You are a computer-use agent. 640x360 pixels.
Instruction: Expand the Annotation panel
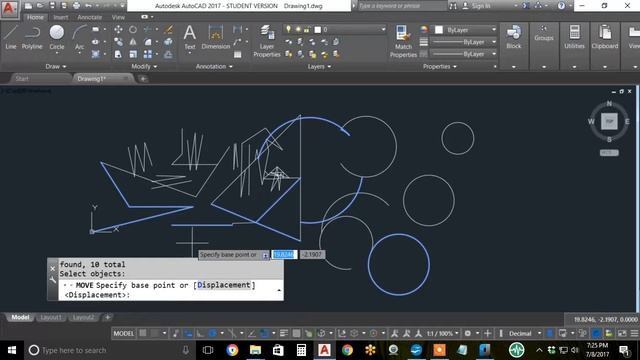(x=214, y=67)
